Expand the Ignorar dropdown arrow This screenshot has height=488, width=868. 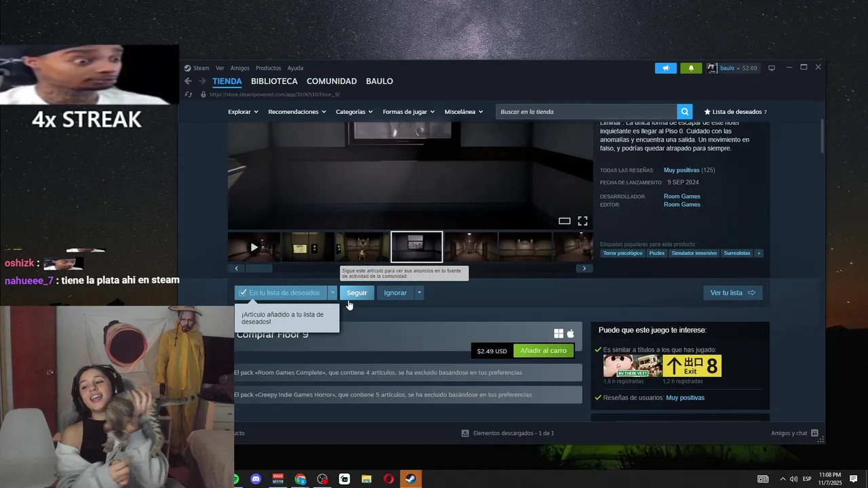click(x=419, y=293)
